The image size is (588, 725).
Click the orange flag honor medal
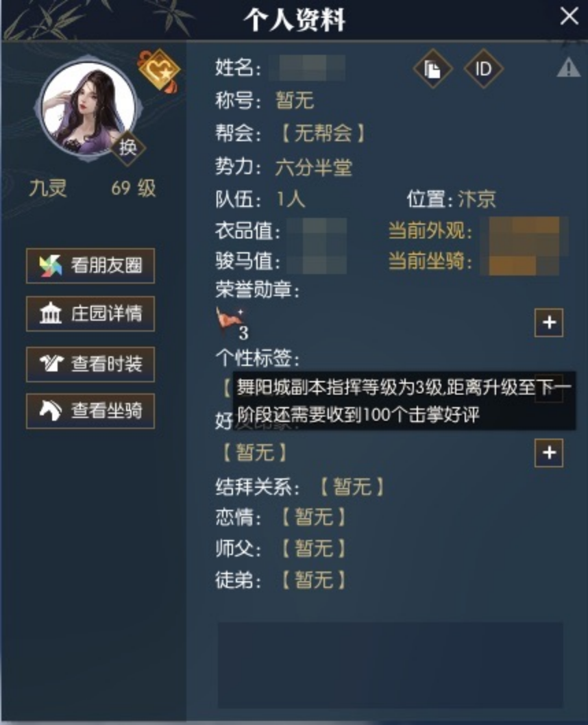(x=229, y=319)
